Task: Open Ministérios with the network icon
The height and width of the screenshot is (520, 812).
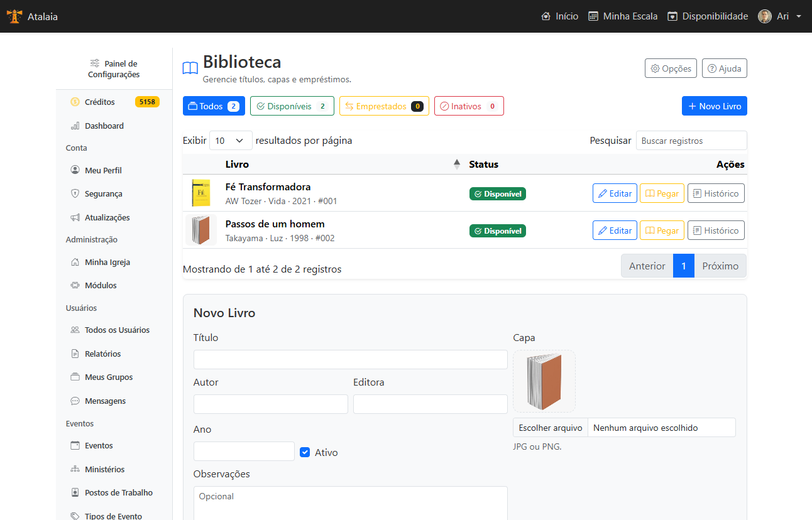Action: pyautogui.click(x=75, y=469)
